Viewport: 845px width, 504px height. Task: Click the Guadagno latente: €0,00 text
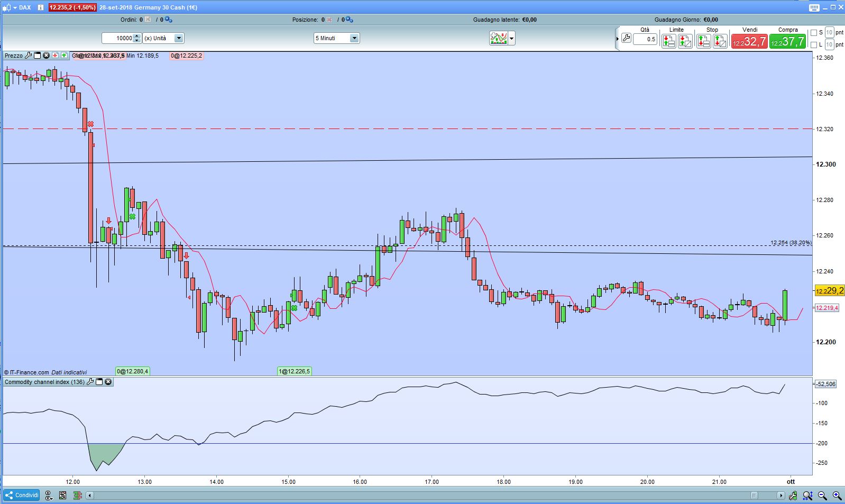pos(505,20)
